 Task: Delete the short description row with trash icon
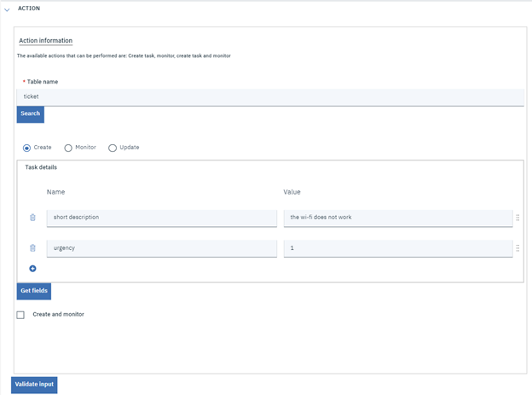[32, 218]
